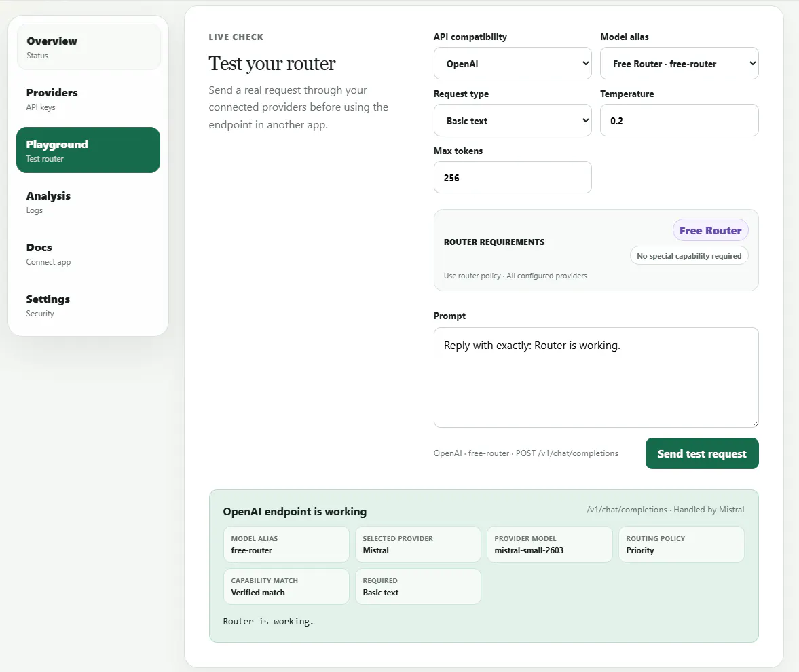
Task: Click 'Use router policy · All configured providers' text
Action: click(515, 276)
